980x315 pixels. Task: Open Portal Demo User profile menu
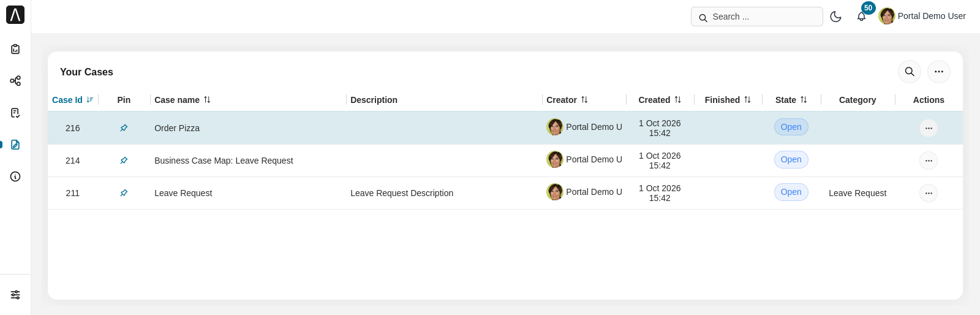click(x=922, y=16)
